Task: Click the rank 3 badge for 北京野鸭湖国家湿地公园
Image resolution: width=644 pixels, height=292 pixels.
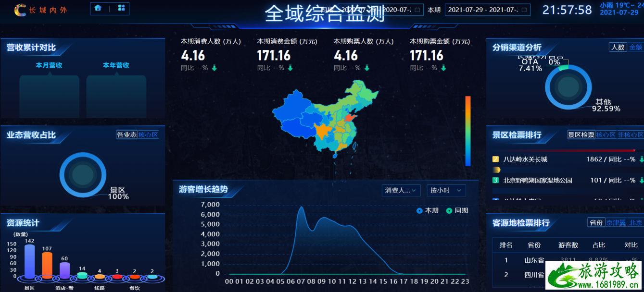Action: tap(495, 180)
